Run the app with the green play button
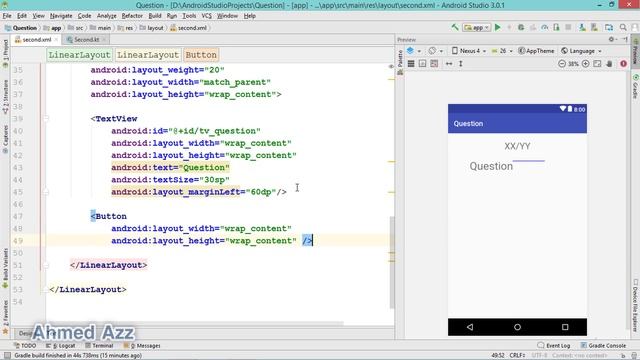Screen dimensions: 640x360 click(498, 27)
